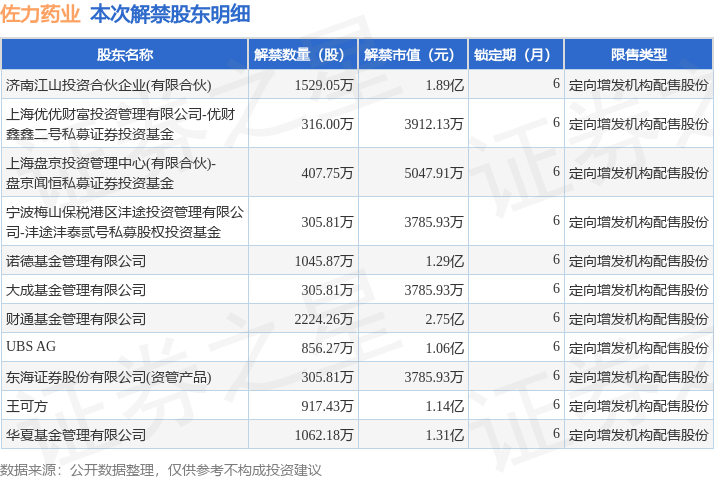Click lock period 6 in 济南江山 row
This screenshot has height=479, width=714.
click(x=556, y=83)
